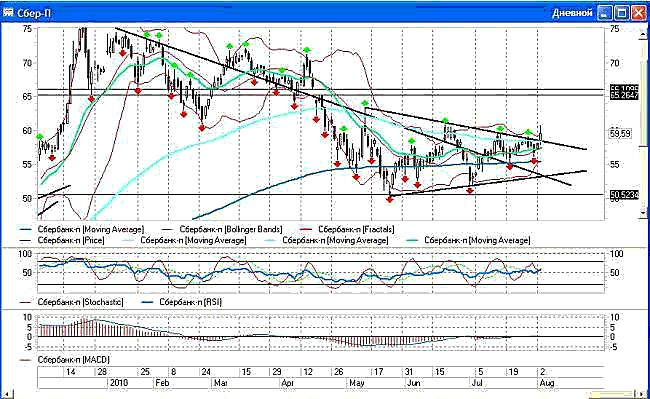This screenshot has width=650, height=399.
Task: Click the 2010 year label on time axis
Action: [119, 383]
